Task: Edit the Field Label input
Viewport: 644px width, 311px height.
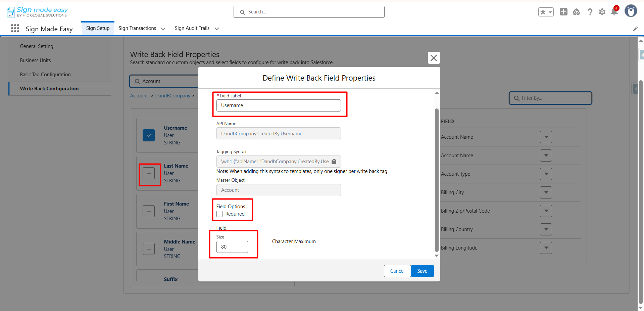Action: pyautogui.click(x=279, y=105)
